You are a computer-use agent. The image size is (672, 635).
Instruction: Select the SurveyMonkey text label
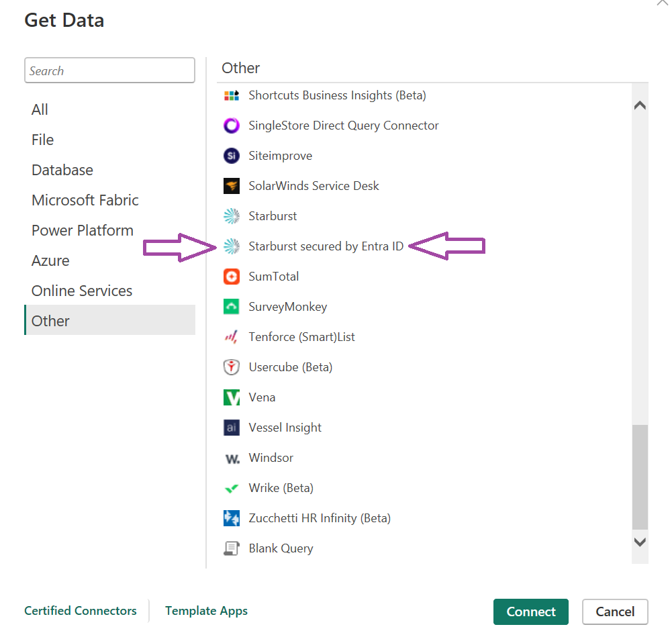(x=288, y=307)
